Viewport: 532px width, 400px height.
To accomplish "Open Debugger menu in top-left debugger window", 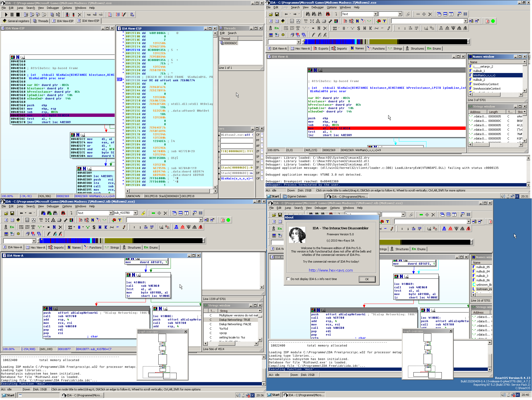I will pos(53,8).
